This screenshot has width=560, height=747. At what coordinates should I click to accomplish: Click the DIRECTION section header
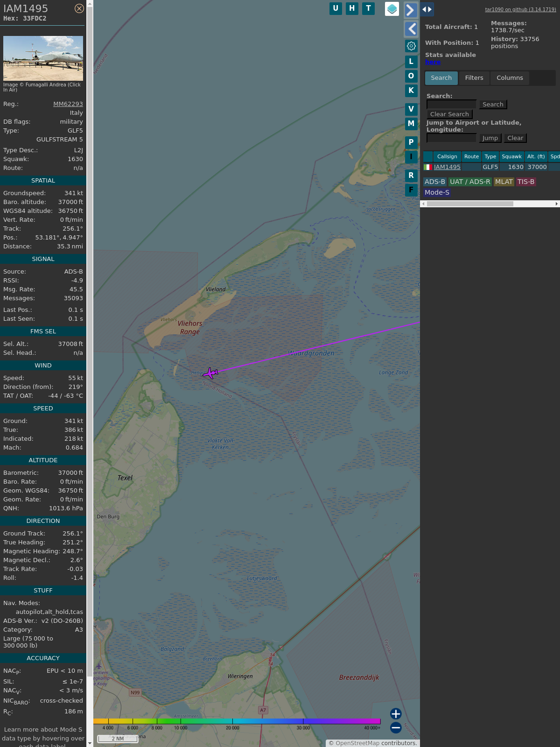point(43,521)
